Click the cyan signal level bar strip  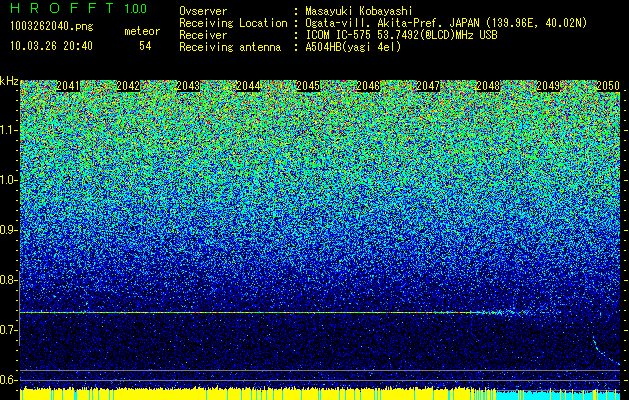[558, 394]
